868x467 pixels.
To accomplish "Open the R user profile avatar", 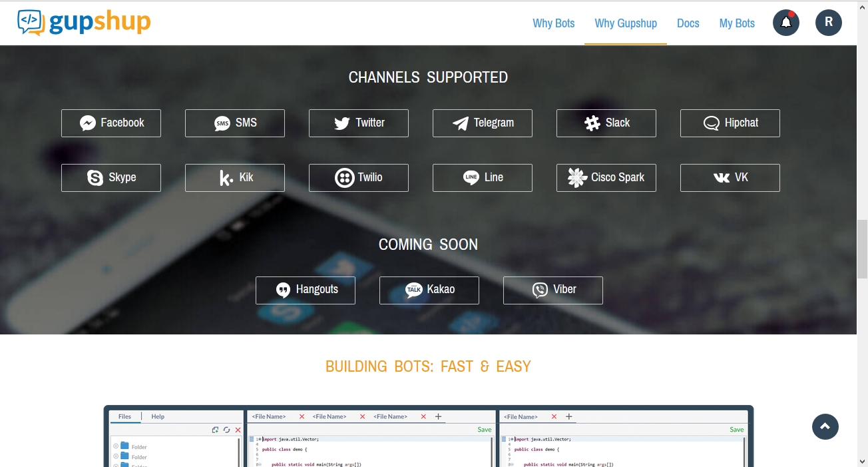I will 829,23.
